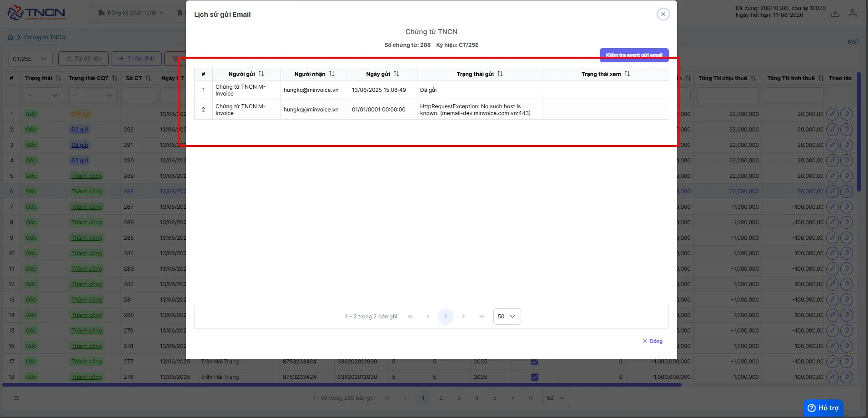Go to page 2 of main table
This screenshot has height=418, width=868.
pyautogui.click(x=441, y=398)
